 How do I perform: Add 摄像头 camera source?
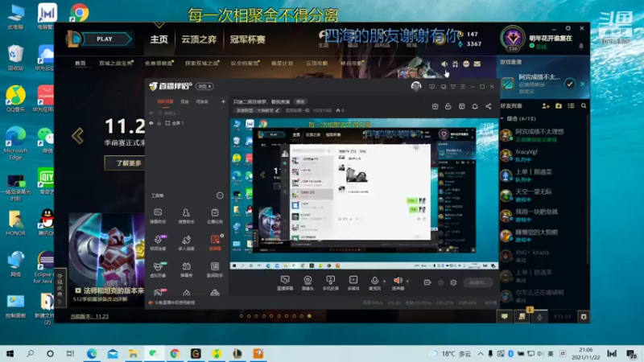click(x=308, y=282)
